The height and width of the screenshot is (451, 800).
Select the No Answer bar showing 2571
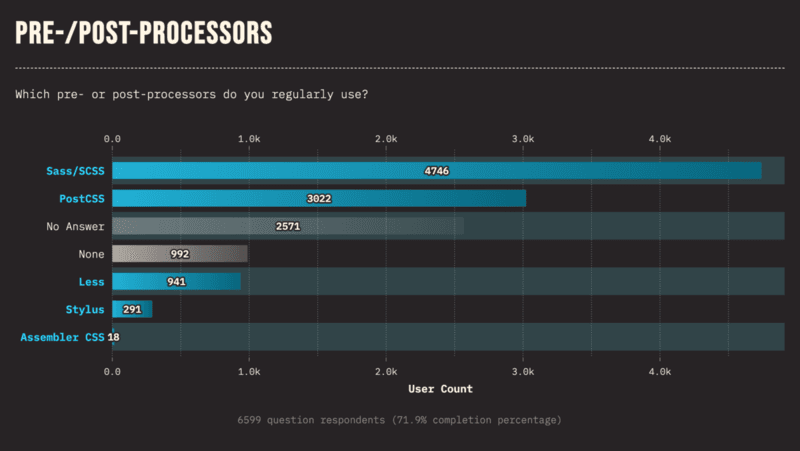tap(288, 226)
